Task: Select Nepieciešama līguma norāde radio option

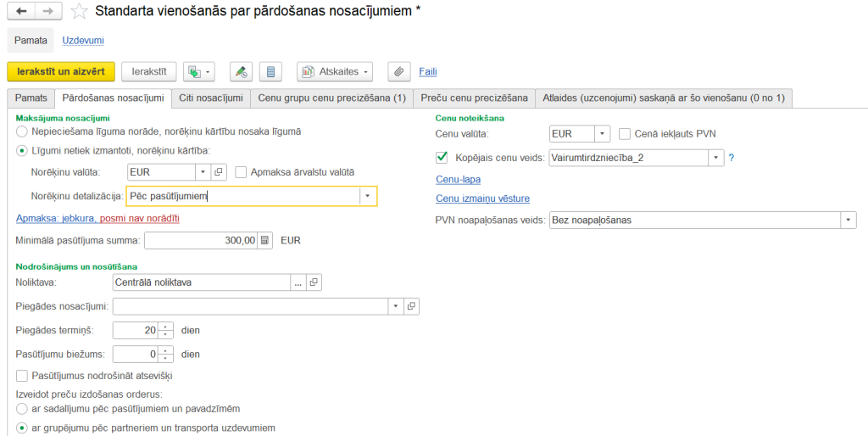Action: [x=22, y=132]
